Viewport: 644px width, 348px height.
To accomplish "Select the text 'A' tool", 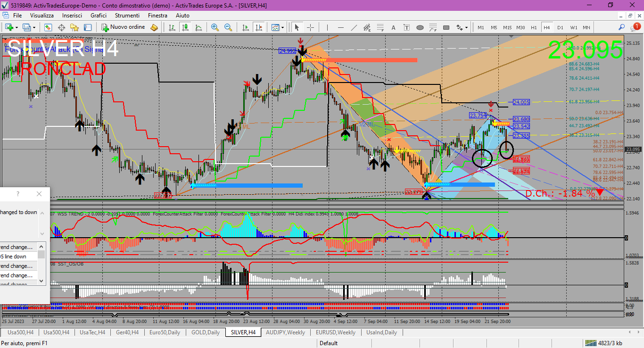I will [394, 27].
